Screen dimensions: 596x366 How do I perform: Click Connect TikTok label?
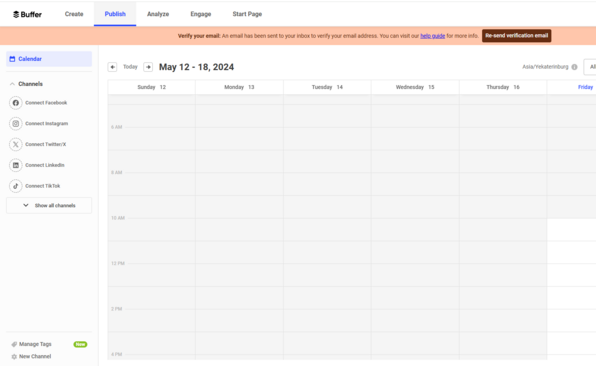coord(43,186)
